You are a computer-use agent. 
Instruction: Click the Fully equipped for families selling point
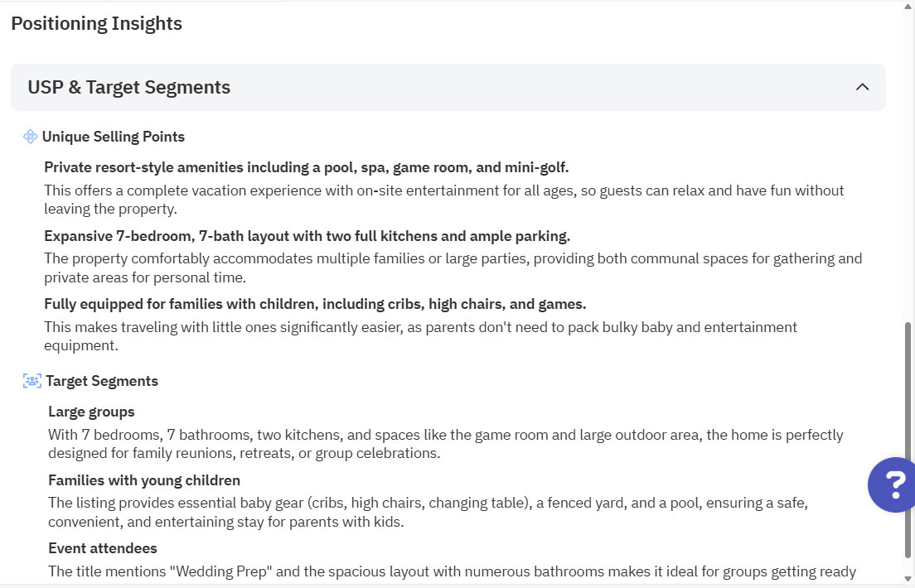pyautogui.click(x=315, y=304)
